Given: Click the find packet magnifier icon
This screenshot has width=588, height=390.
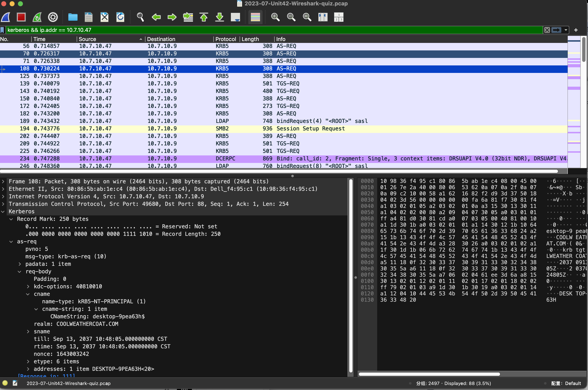Looking at the screenshot, I should [x=140, y=17].
